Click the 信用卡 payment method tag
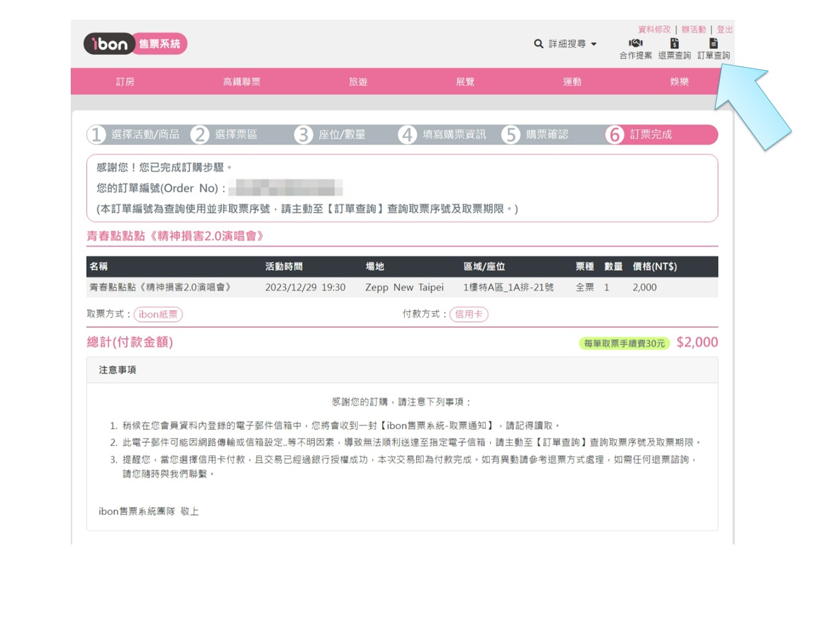The height and width of the screenshot is (630, 840). click(469, 314)
